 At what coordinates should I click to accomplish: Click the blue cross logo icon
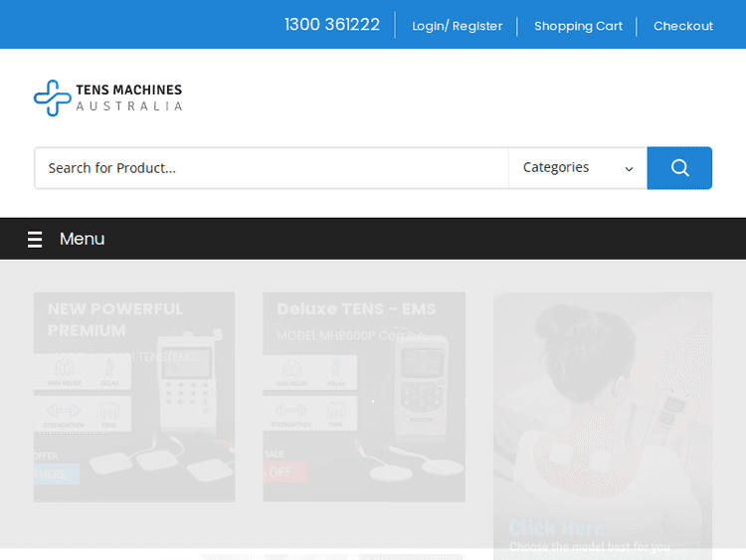click(51, 97)
